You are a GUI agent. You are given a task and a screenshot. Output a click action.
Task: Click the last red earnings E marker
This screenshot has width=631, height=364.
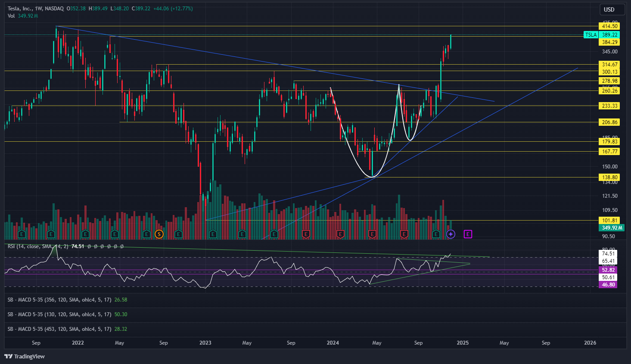[404, 234]
